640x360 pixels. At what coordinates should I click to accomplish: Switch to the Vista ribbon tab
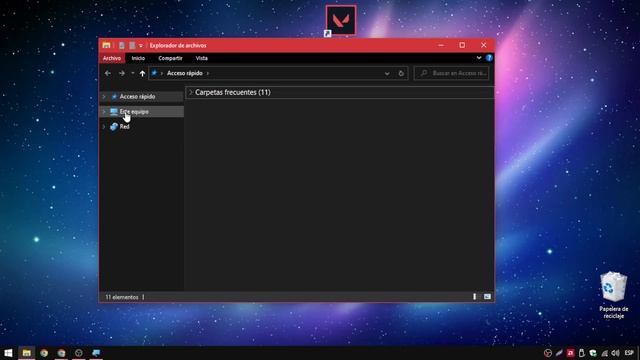(x=202, y=58)
